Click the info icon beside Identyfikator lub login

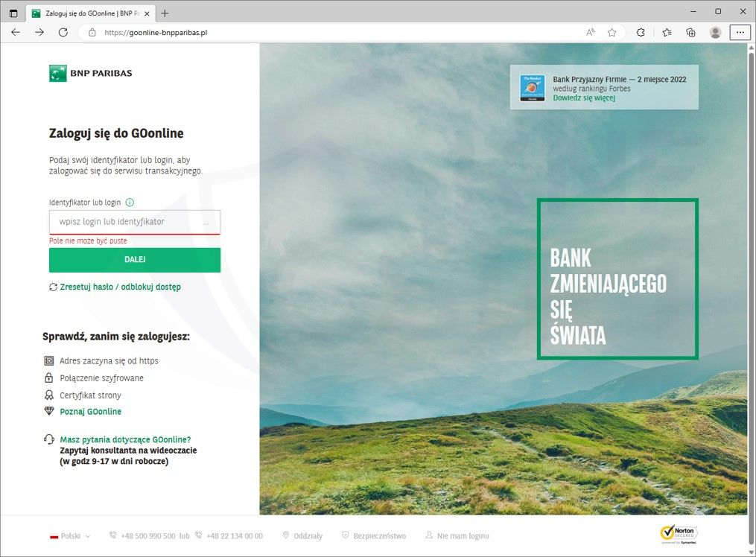[130, 202]
